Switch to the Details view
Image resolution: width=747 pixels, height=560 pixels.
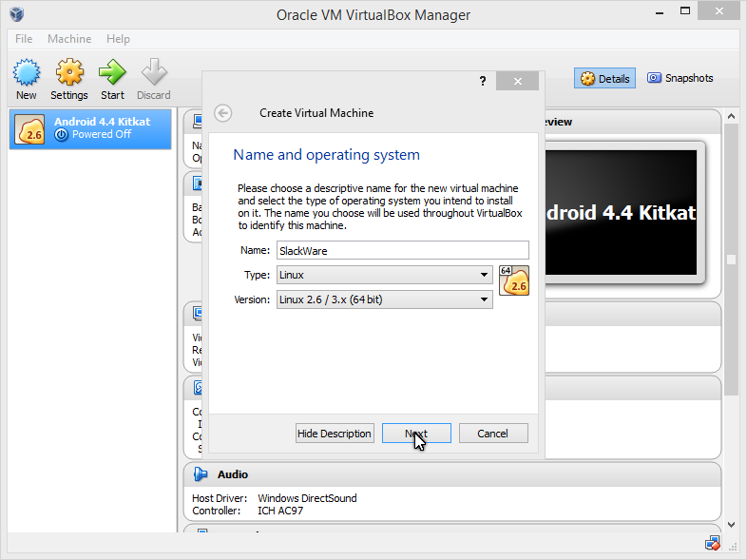[605, 78]
